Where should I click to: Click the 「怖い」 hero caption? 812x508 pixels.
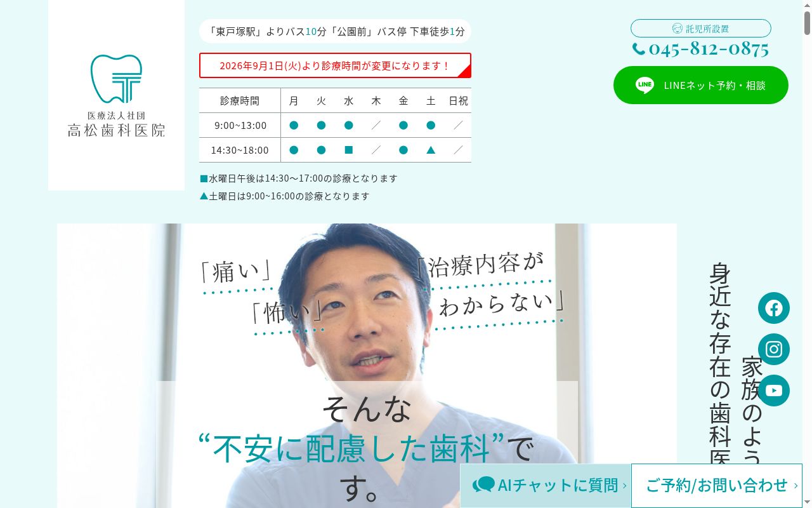tap(287, 312)
